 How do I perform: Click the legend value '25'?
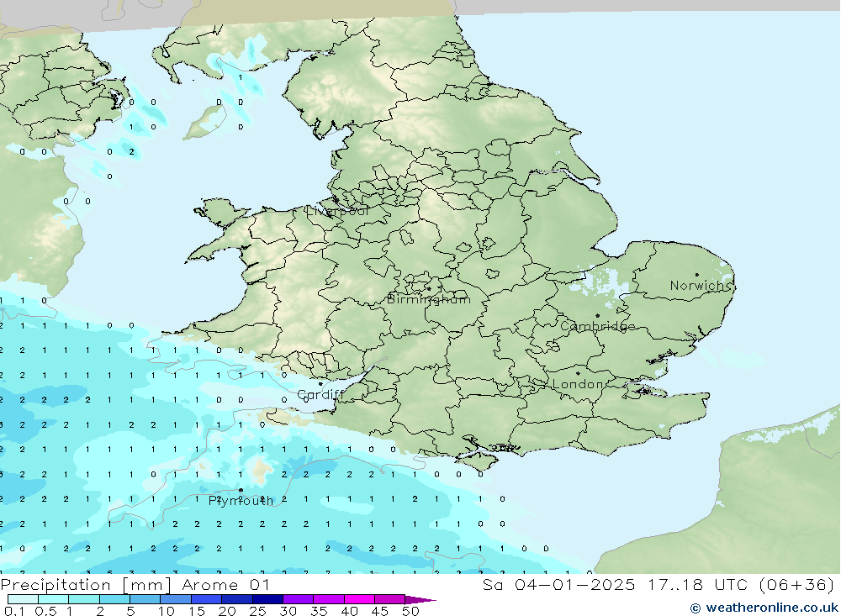coord(257,611)
